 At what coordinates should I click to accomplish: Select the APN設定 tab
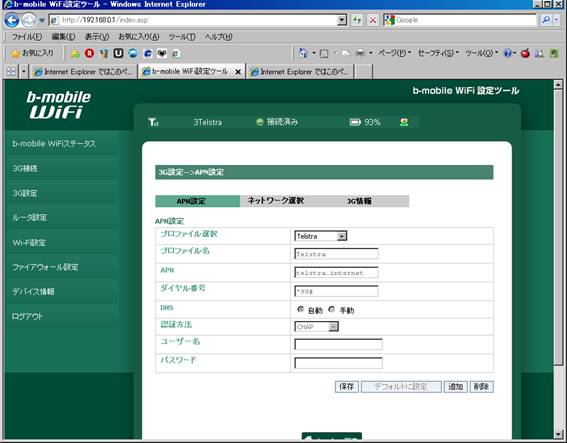[x=197, y=201]
